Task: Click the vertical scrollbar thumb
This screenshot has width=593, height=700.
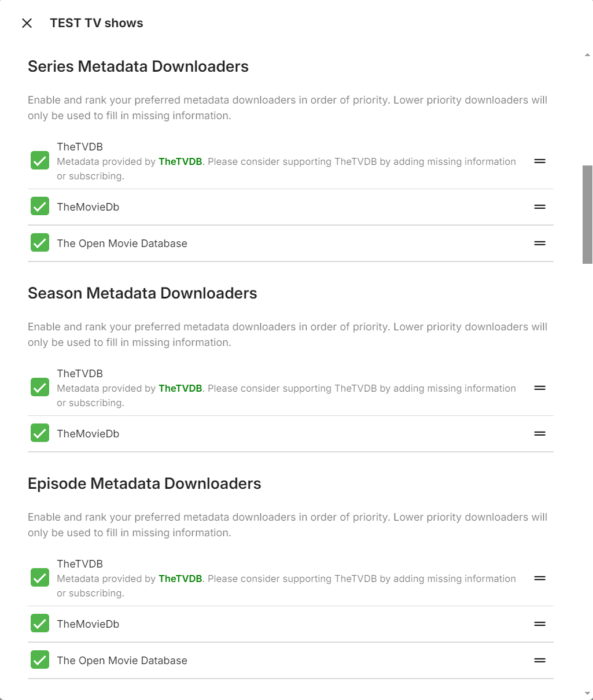Action: click(587, 214)
